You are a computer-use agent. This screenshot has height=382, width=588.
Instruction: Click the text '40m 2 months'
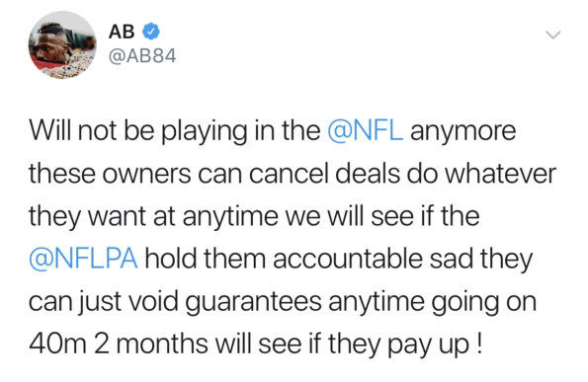point(119,344)
